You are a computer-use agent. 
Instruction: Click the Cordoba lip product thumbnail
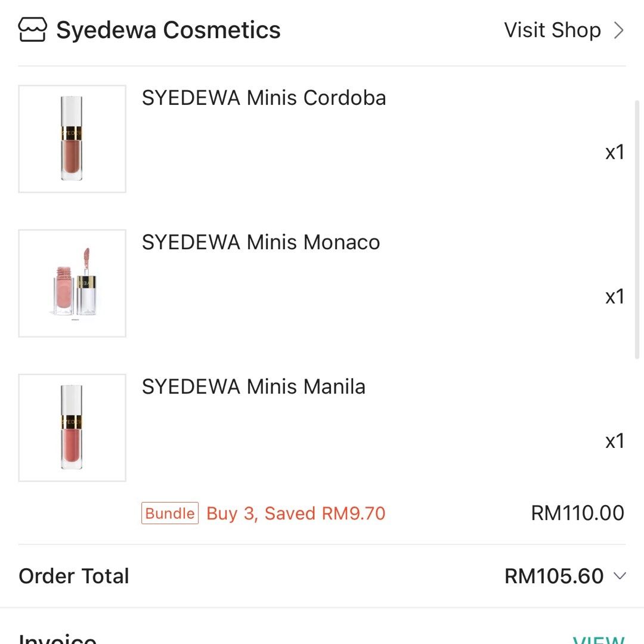72,138
